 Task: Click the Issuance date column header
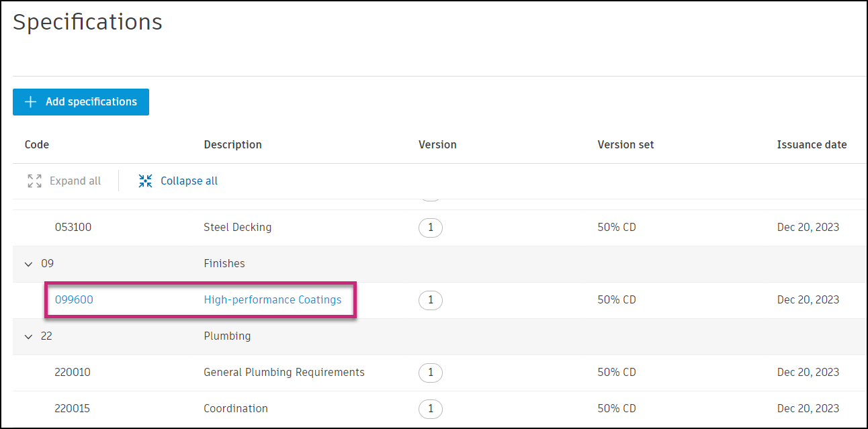[812, 144]
